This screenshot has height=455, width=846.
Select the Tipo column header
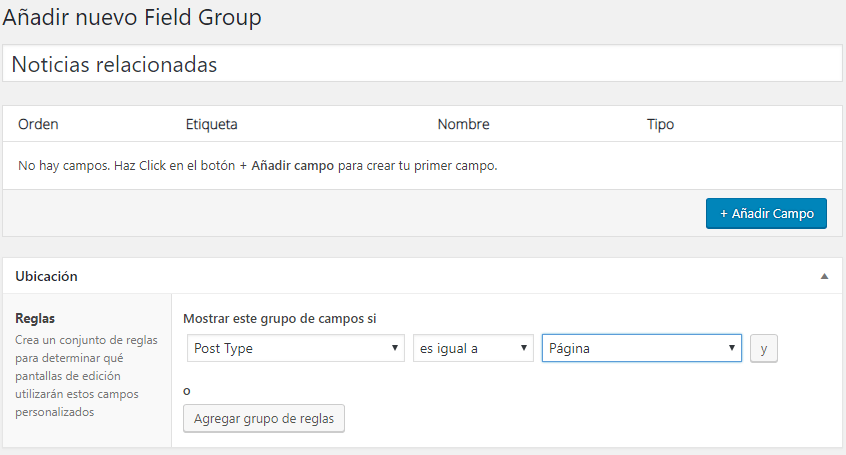point(660,125)
